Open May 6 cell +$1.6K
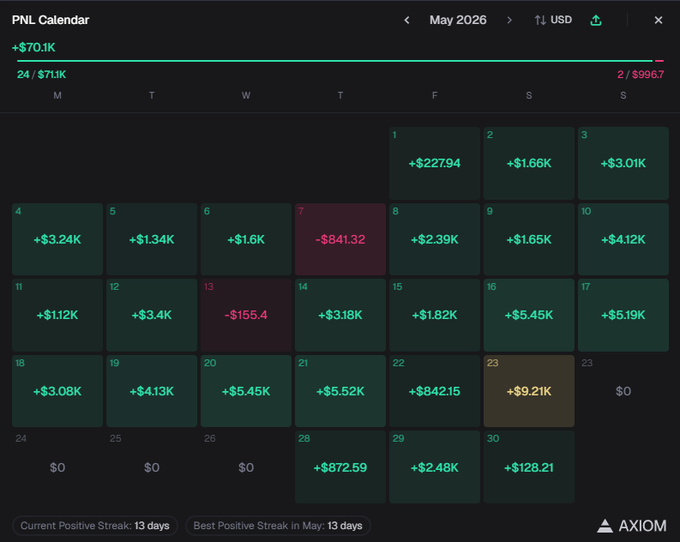Viewport: 680px width, 542px height. [x=246, y=239]
